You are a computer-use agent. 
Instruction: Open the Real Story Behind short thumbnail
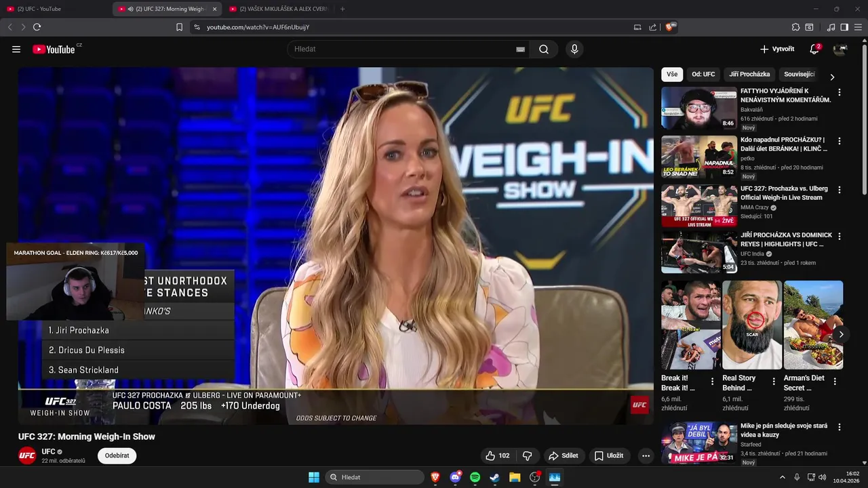click(752, 325)
